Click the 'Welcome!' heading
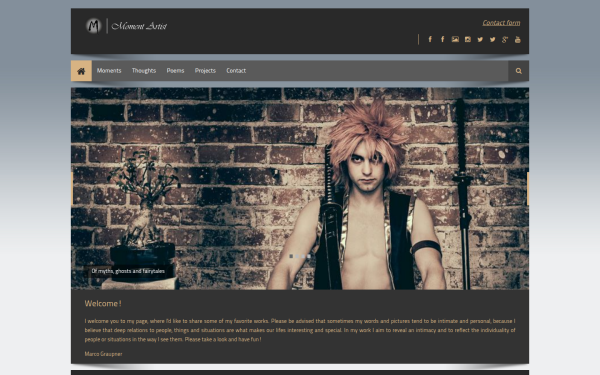This screenshot has height=375, width=600. (x=103, y=304)
